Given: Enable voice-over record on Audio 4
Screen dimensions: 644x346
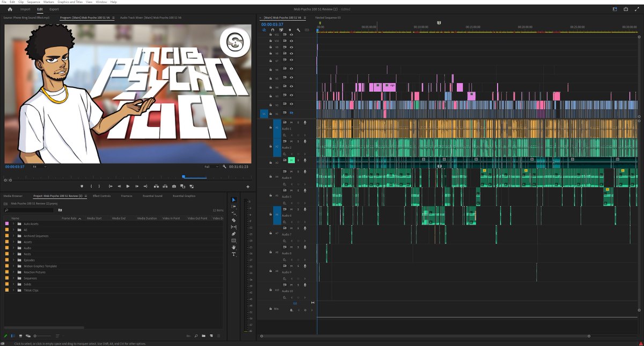Looking at the screenshot, I should [x=304, y=171].
